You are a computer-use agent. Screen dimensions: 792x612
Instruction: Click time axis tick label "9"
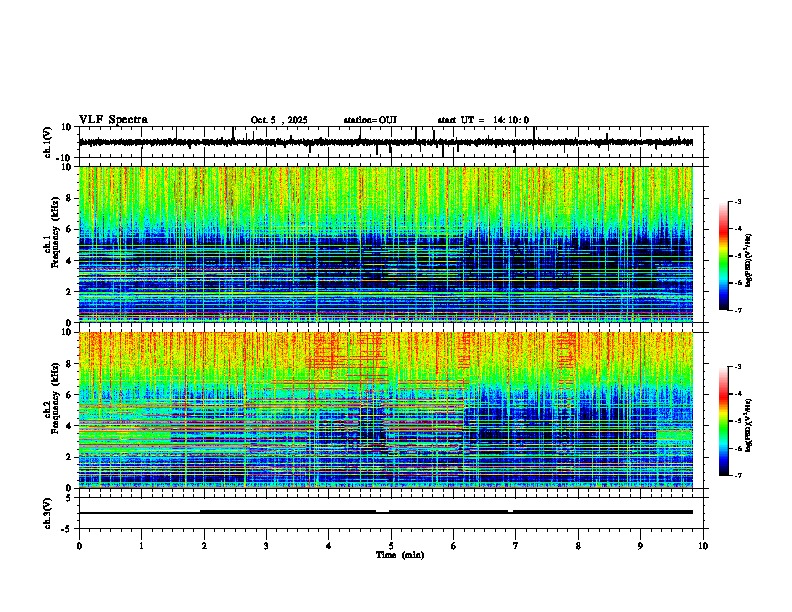point(640,546)
